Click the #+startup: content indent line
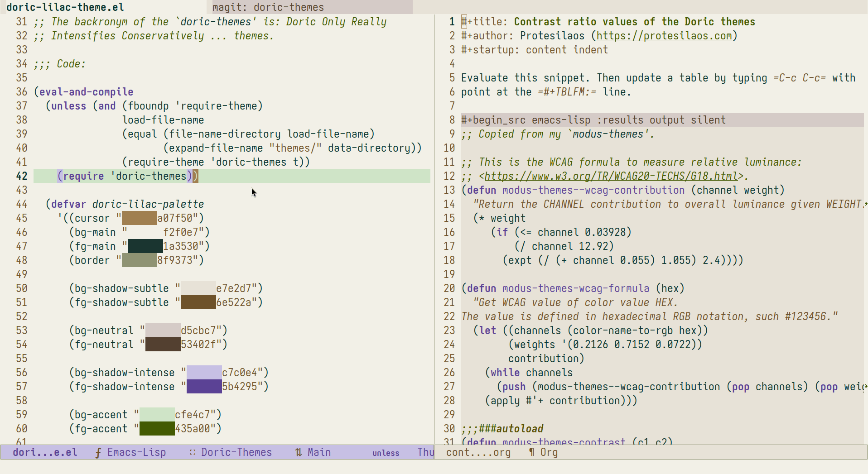868x474 pixels. 535,50
